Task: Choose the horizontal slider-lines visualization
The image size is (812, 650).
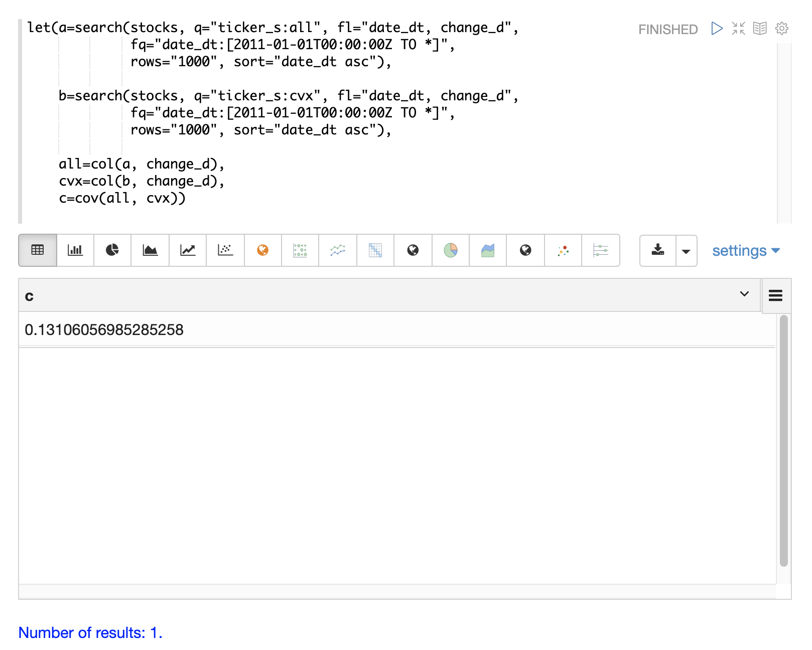Action: (x=601, y=250)
